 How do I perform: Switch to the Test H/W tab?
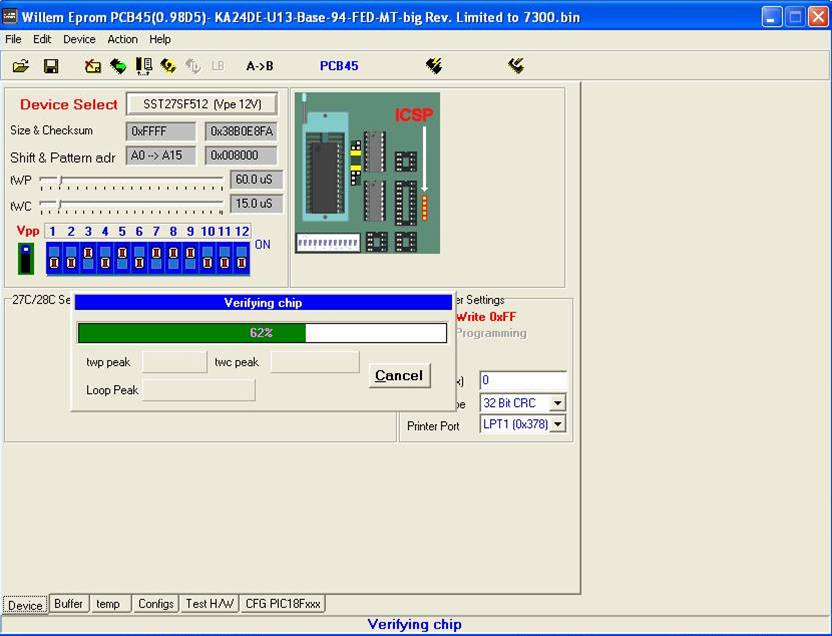(x=210, y=604)
